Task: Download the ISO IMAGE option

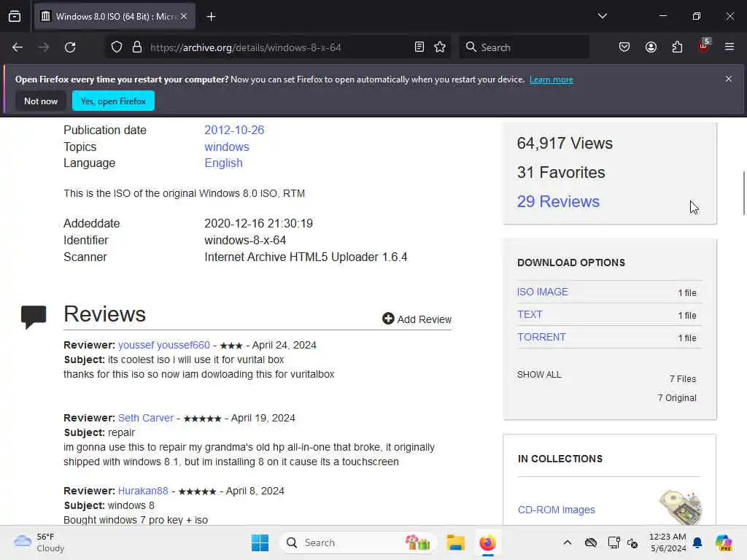Action: (x=542, y=292)
